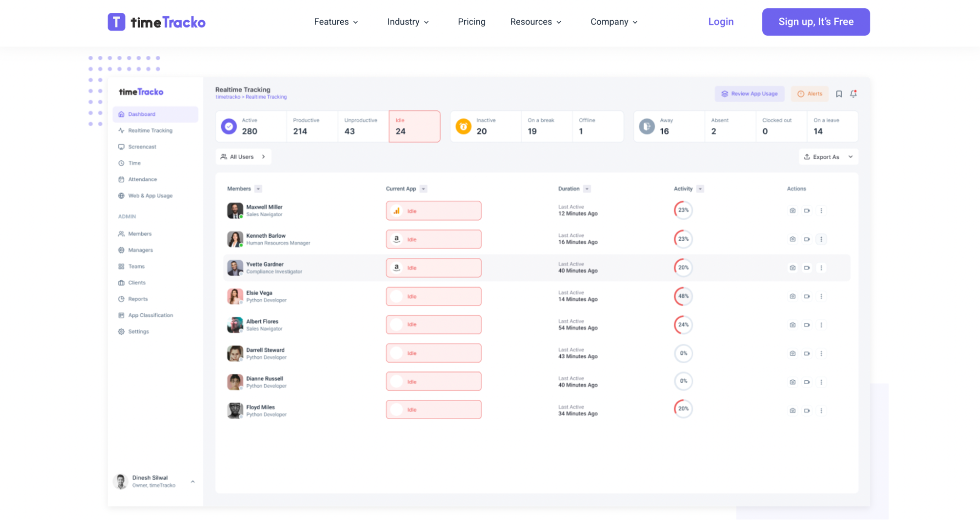
Task: Expand the Members column sort dropdown
Action: pos(257,189)
